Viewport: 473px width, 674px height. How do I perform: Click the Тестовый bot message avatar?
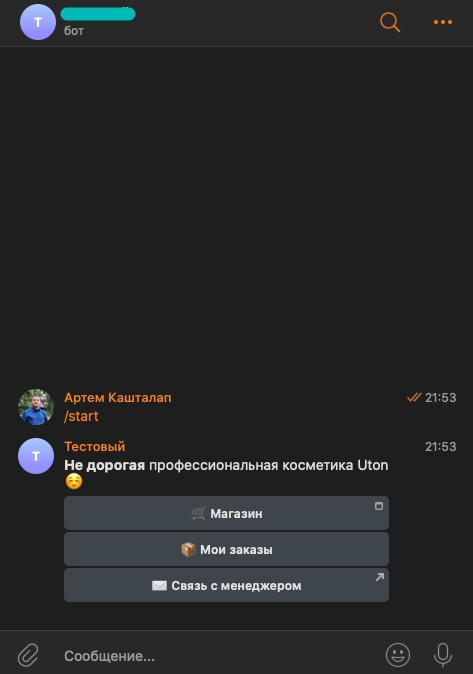(36, 456)
